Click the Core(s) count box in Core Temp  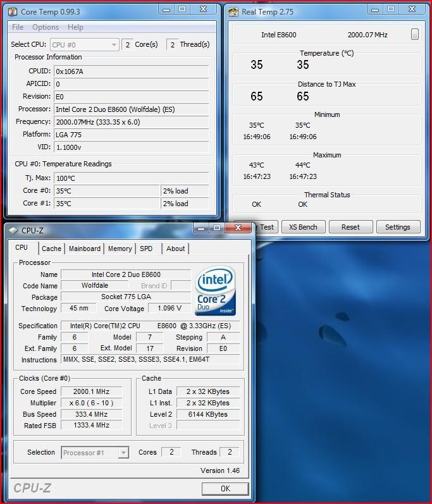pyautogui.click(x=127, y=45)
